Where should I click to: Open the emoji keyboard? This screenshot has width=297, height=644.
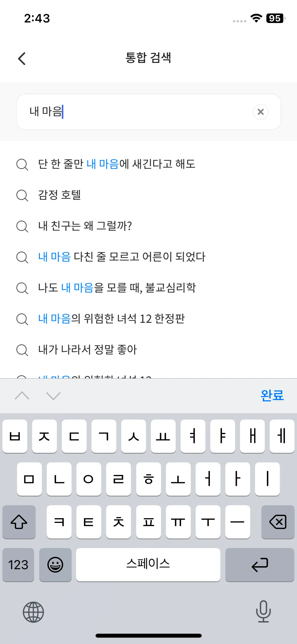(x=55, y=565)
